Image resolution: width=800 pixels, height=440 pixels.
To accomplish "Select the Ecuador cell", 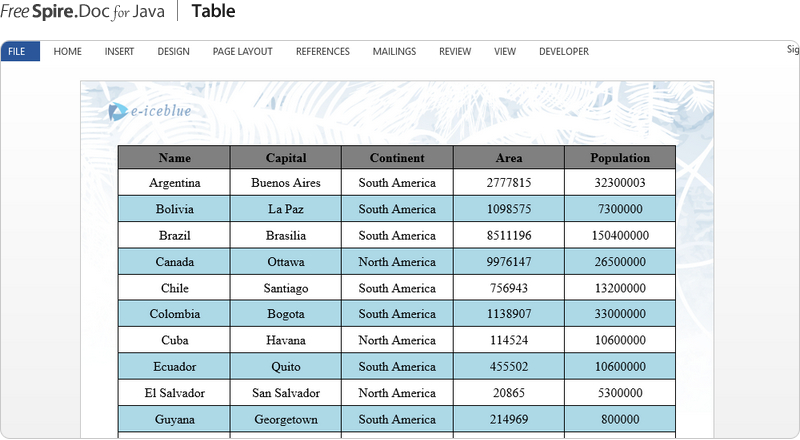I will [x=174, y=366].
